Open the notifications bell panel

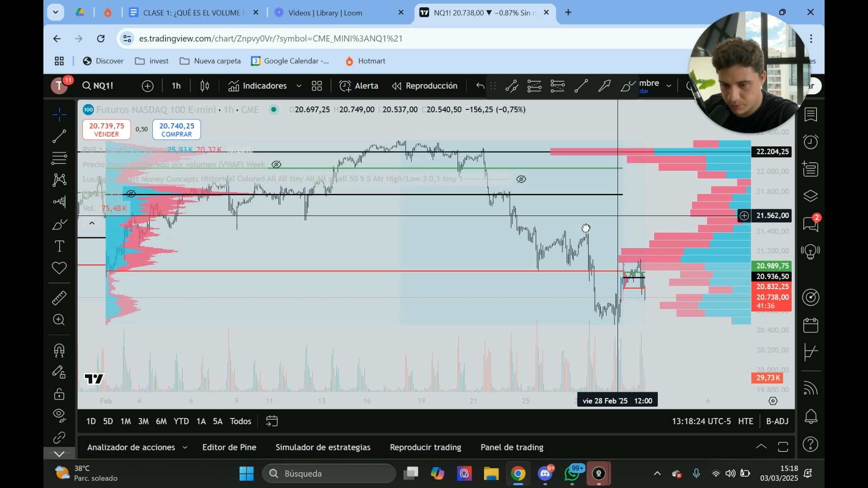811,417
